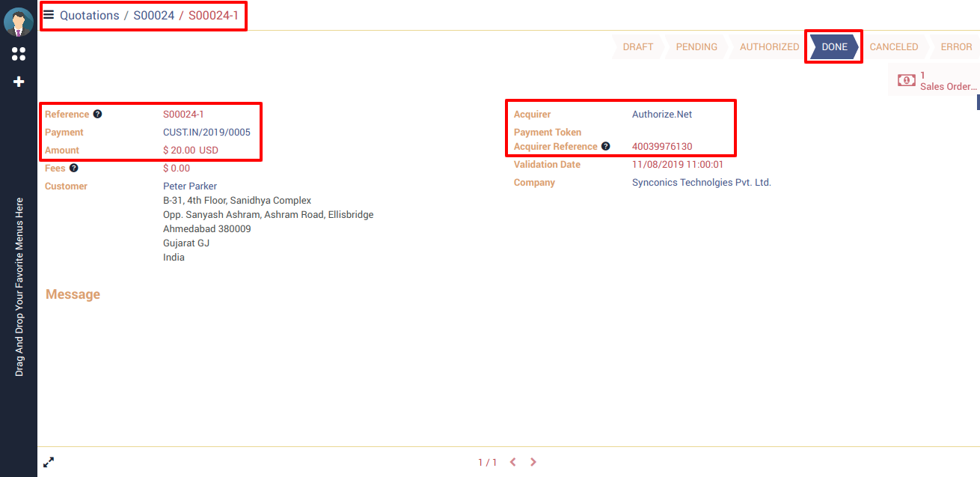
Task: Select the DRAFT status stage
Action: pos(637,46)
